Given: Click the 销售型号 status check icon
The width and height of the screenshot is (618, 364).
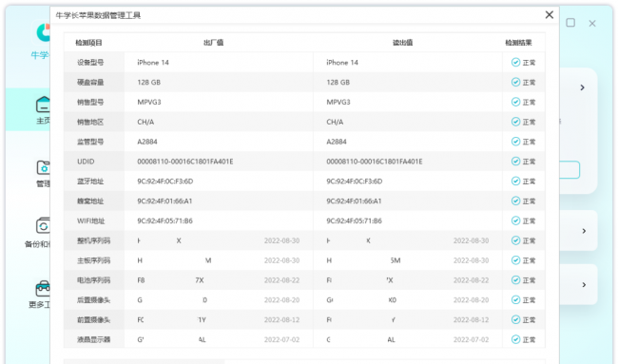Looking at the screenshot, I should 515,102.
